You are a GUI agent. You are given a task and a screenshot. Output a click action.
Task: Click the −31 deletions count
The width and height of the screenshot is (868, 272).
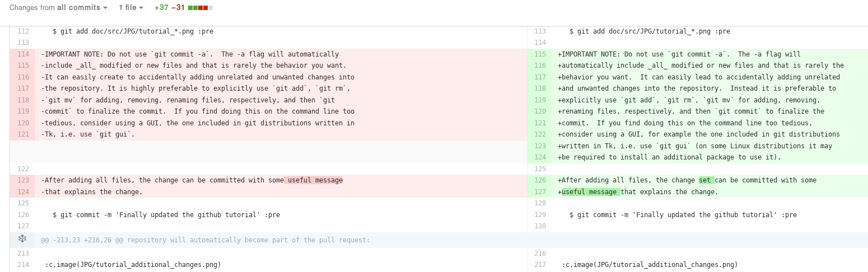[x=178, y=8]
